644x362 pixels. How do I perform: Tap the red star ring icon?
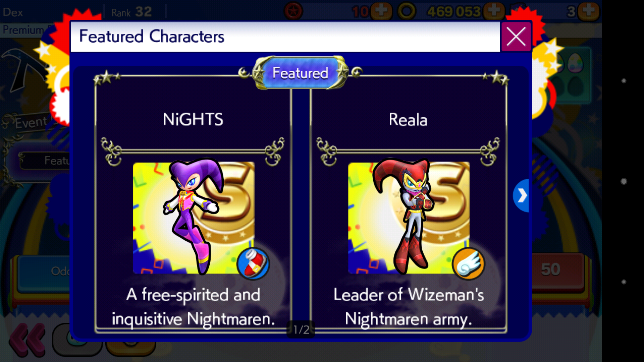[293, 11]
